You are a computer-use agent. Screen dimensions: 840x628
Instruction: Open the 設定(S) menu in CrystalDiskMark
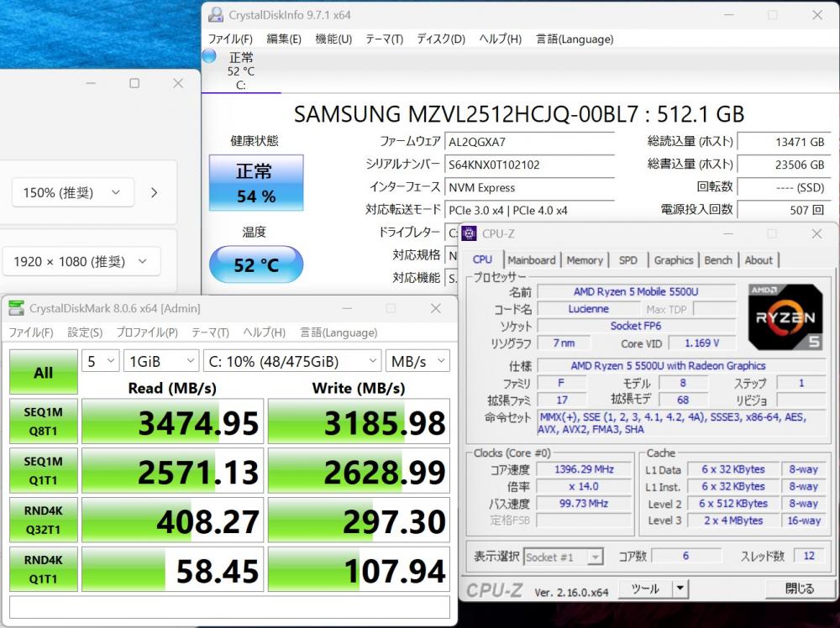click(x=85, y=332)
